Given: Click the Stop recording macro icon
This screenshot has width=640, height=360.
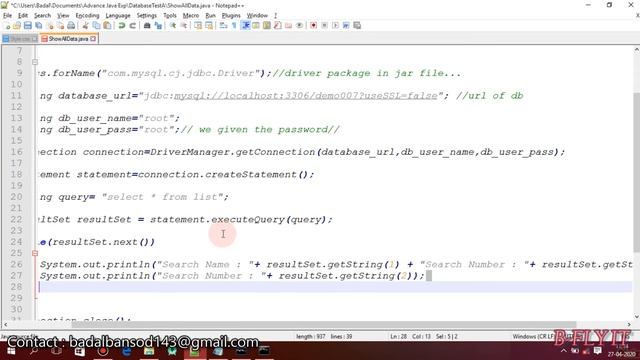Looking at the screenshot, I should click(324, 26).
